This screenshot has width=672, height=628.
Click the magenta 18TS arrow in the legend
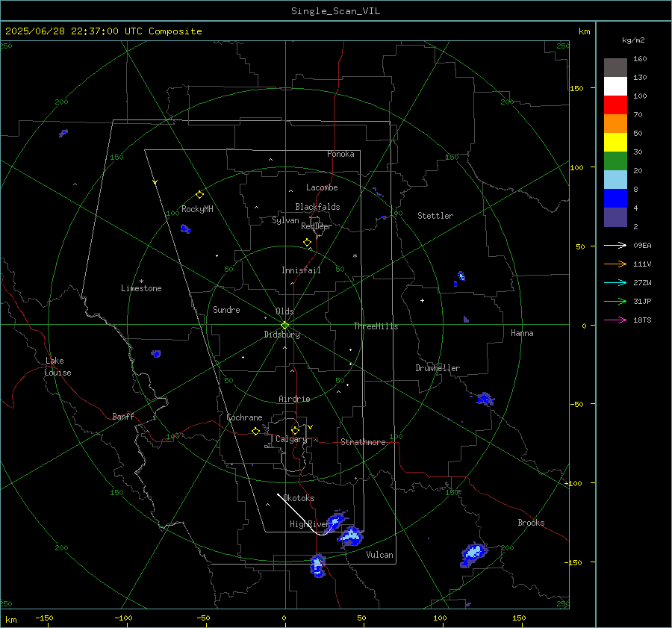615,320
